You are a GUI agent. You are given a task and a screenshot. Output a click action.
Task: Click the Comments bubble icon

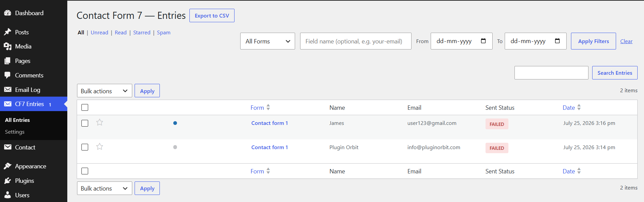click(x=7, y=75)
